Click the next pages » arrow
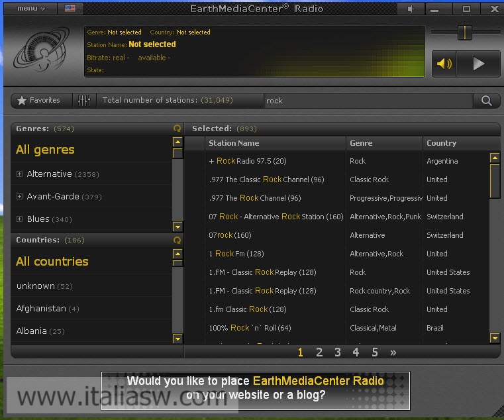The width and height of the screenshot is (504, 420). coord(393,353)
